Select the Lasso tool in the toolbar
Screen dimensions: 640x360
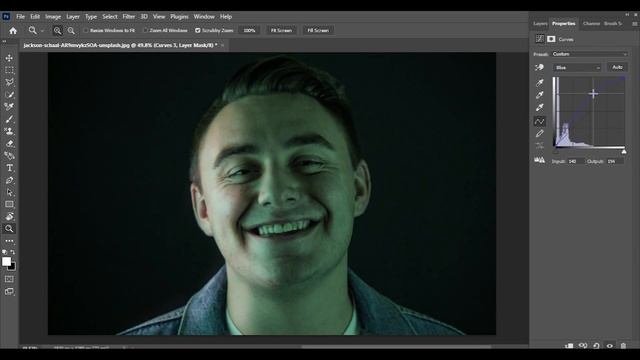pos(9,82)
